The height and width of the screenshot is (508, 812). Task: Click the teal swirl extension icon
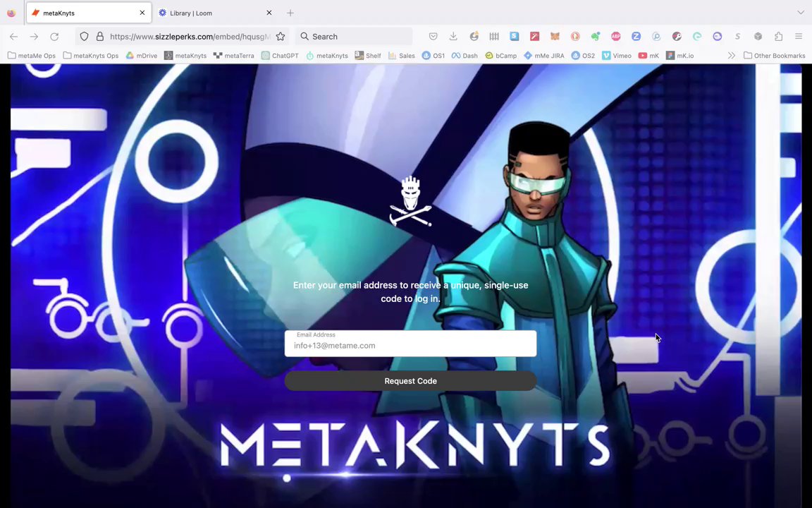(x=697, y=36)
